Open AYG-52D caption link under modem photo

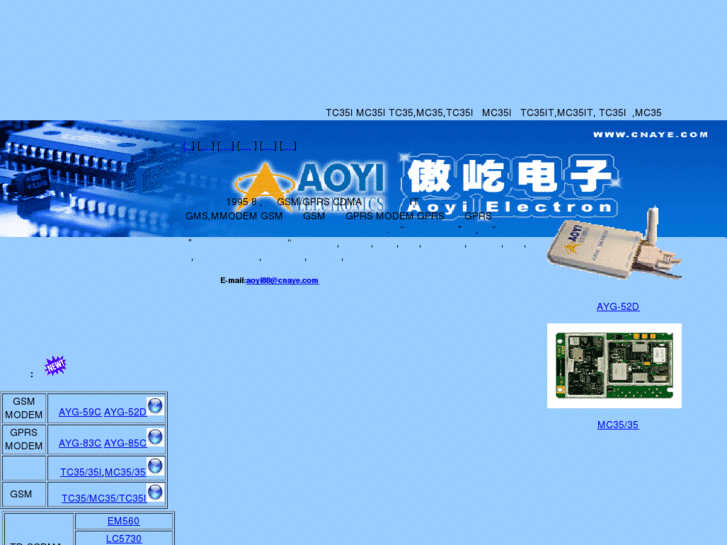click(618, 307)
